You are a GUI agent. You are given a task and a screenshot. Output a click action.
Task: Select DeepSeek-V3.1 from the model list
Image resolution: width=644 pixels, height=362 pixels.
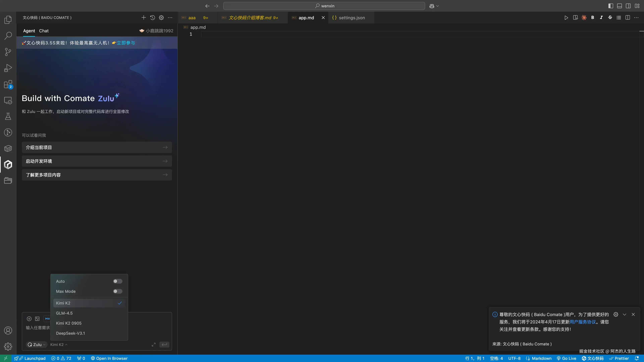[70, 333]
